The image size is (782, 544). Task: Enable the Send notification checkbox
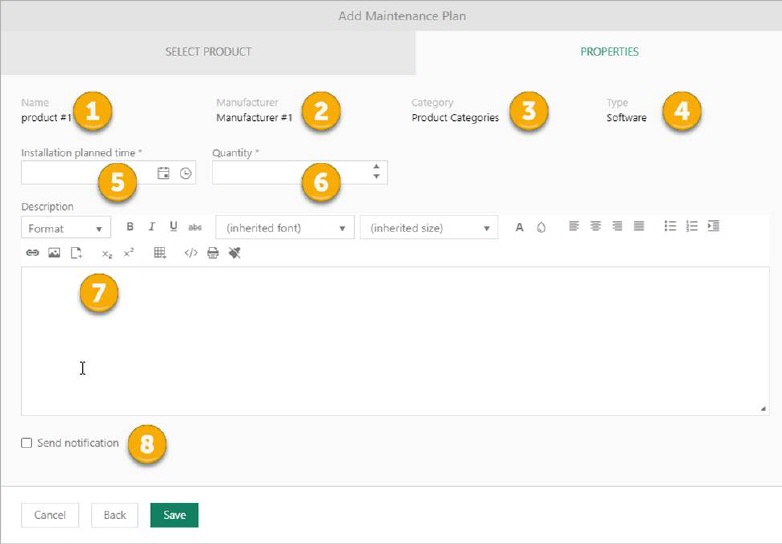pos(27,443)
